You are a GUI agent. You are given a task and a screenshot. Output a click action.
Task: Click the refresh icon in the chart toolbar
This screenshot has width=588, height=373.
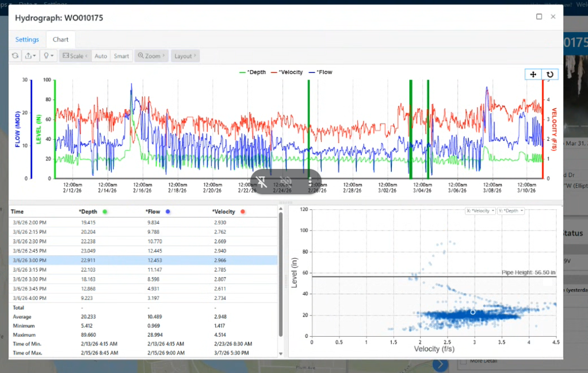16,56
